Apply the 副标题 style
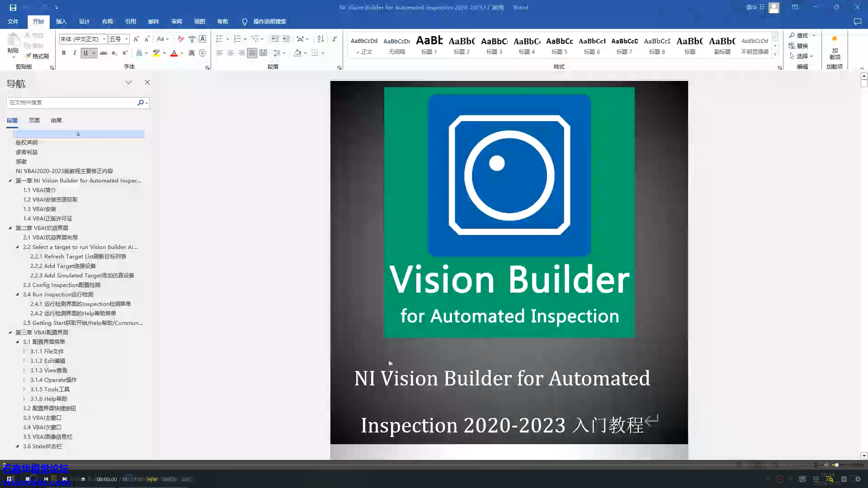This screenshot has height=488, width=868. (722, 45)
